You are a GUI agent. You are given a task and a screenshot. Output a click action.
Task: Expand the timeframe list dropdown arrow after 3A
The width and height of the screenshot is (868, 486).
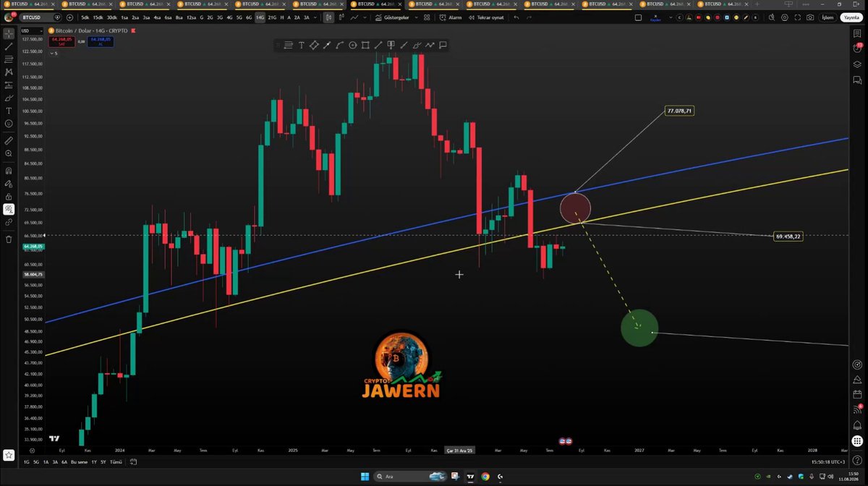[317, 17]
